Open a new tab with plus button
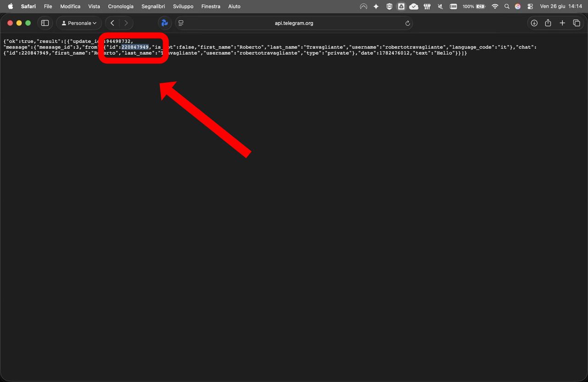588x382 pixels. point(562,23)
